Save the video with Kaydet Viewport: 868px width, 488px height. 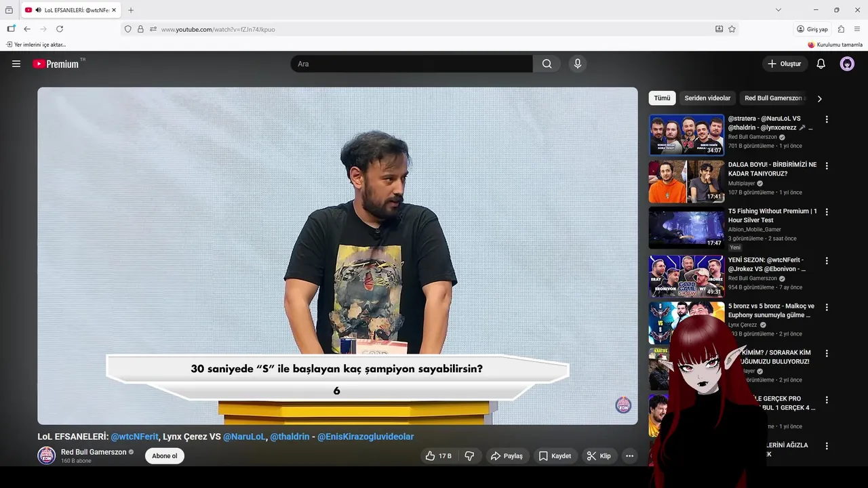point(555,456)
